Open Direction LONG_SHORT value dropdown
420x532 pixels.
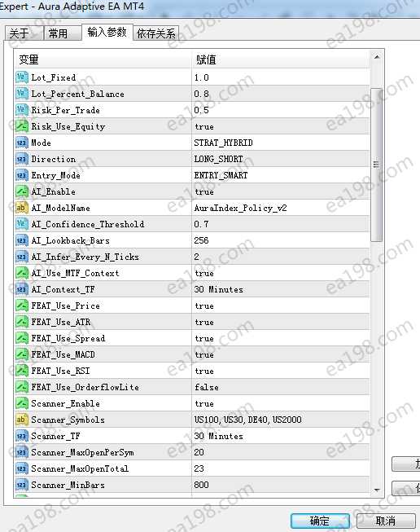(281, 159)
